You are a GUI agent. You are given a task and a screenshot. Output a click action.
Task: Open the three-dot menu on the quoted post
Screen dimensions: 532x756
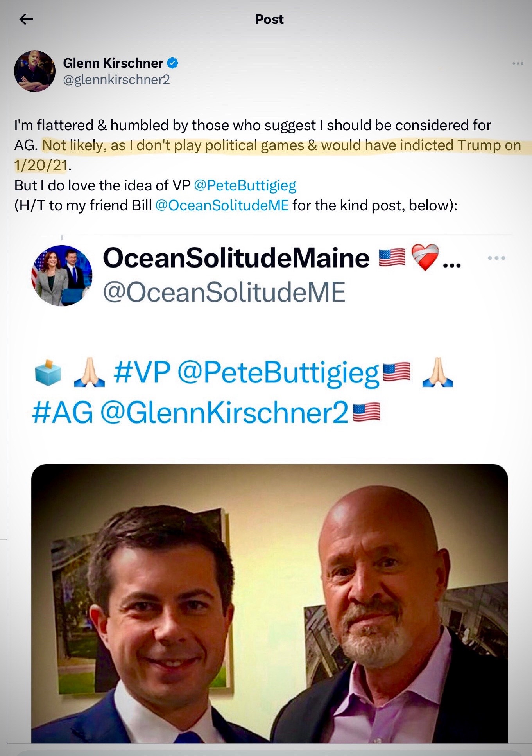point(496,258)
